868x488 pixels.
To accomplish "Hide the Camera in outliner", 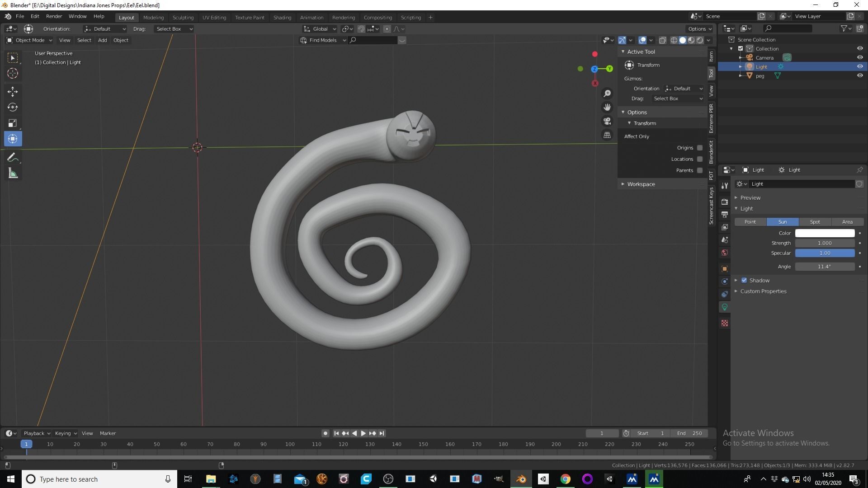I will (860, 57).
